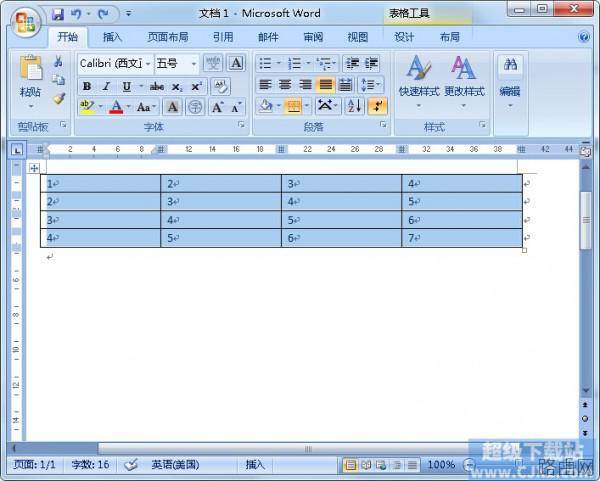Image resolution: width=600 pixels, height=481 pixels.
Task: Apply cell shading paint bucket
Action: click(x=266, y=106)
